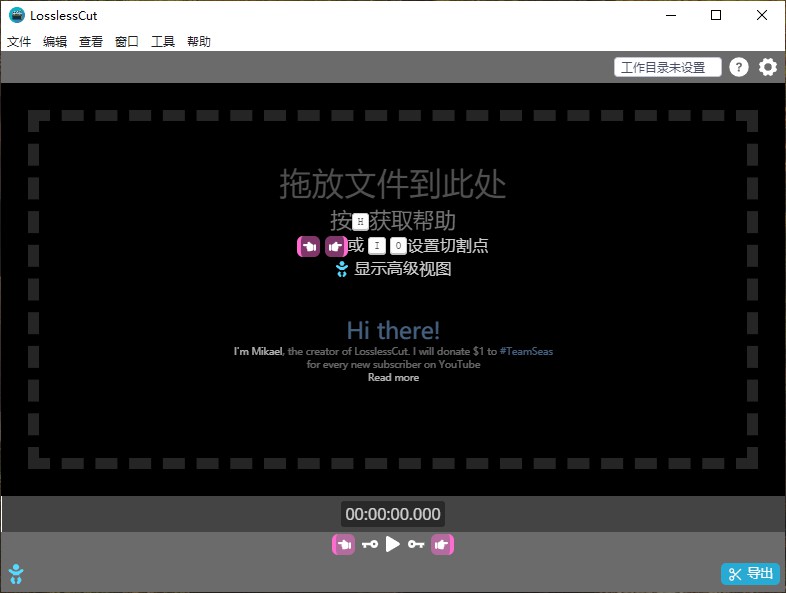Minimize the LosslessCut window
The image size is (786, 593).
tap(671, 15)
